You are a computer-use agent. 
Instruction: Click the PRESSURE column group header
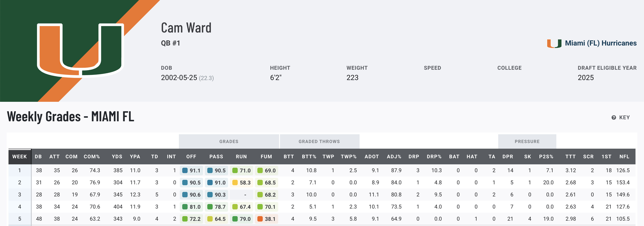pyautogui.click(x=527, y=141)
